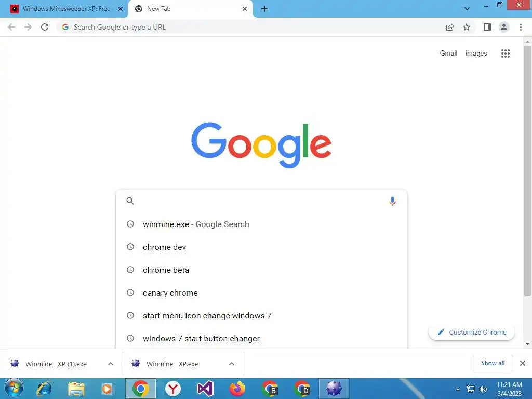Open the Chrome side panel
This screenshot has width=532, height=399.
point(487,27)
